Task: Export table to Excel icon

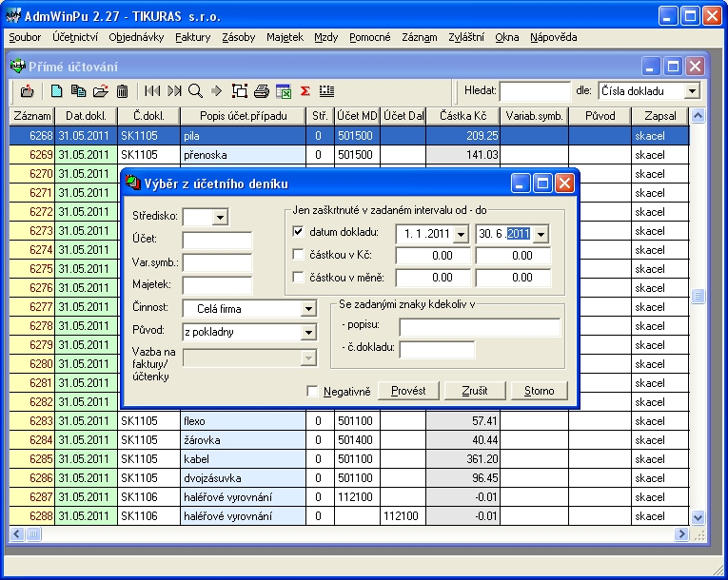Action: pos(284,91)
